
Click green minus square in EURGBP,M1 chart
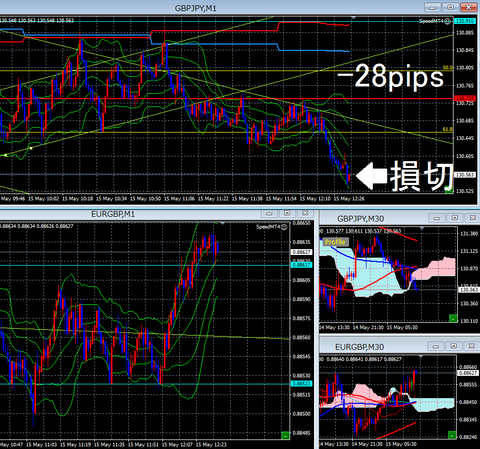point(285,435)
